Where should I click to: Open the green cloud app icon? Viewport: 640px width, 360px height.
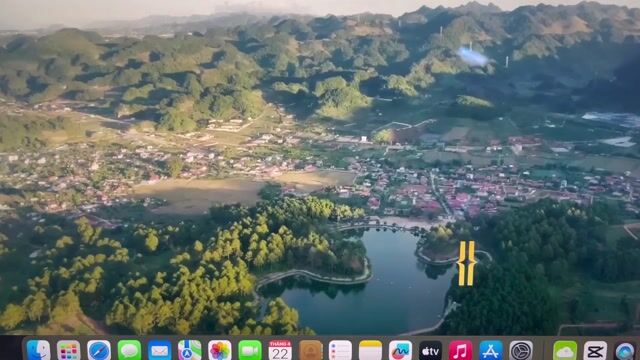565,351
